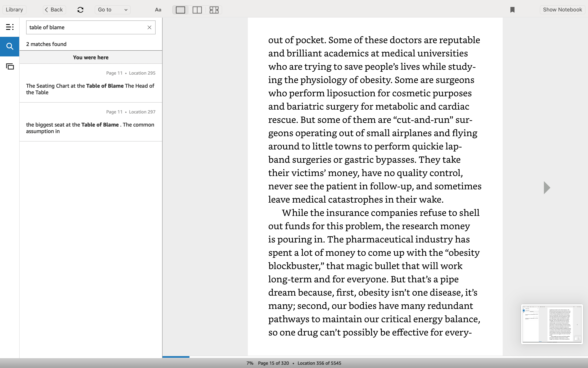The height and width of the screenshot is (368, 588).
Task: Select single column page layout
Action: [180, 10]
